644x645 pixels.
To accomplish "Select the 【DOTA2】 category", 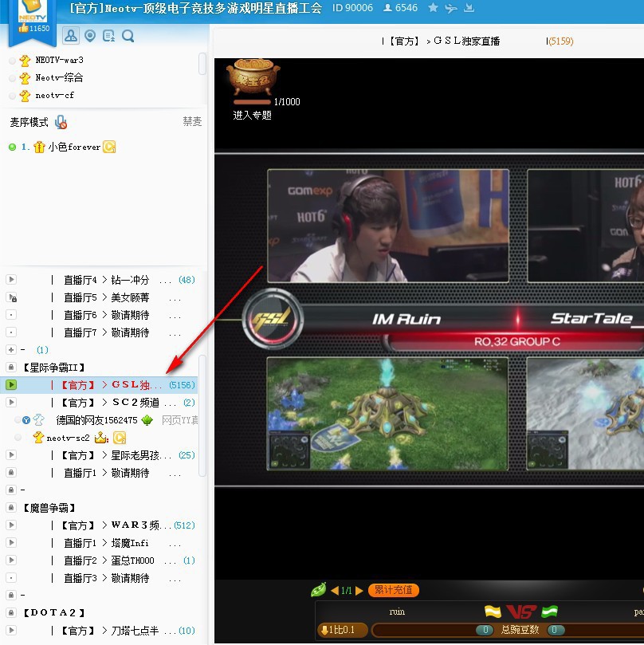I will point(54,613).
